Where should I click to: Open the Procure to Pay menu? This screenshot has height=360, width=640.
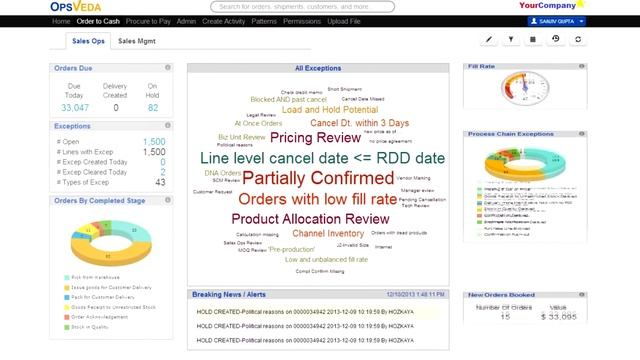click(x=148, y=21)
